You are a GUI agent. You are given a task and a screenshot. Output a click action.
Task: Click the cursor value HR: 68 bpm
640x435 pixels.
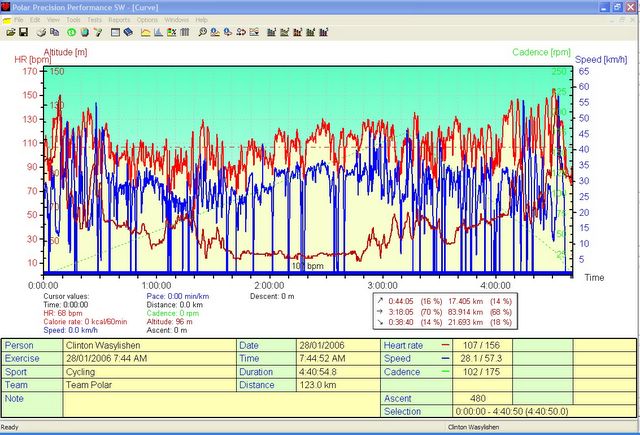click(63, 313)
